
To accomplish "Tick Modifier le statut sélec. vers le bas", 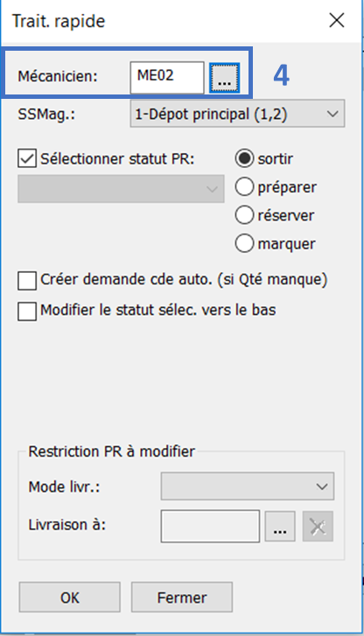I will [x=27, y=311].
